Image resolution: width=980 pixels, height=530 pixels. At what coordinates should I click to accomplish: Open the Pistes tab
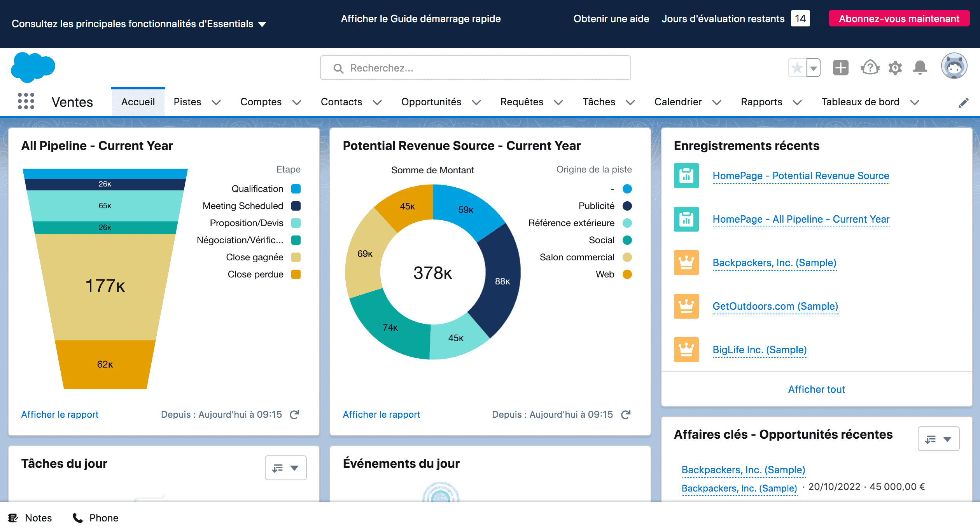[187, 102]
